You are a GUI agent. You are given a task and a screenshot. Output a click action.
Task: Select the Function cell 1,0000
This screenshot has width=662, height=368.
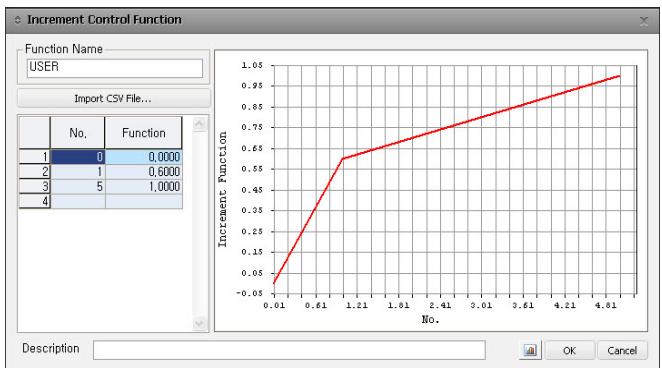click(144, 186)
